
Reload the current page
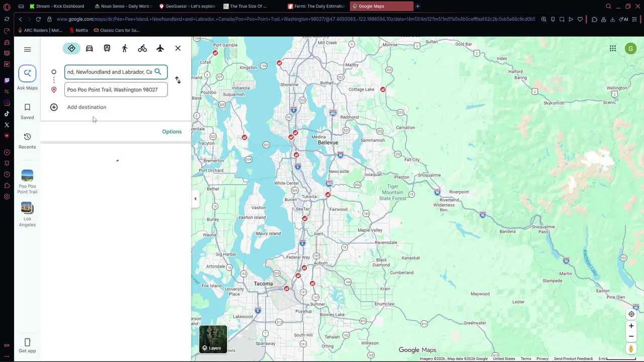(38, 19)
